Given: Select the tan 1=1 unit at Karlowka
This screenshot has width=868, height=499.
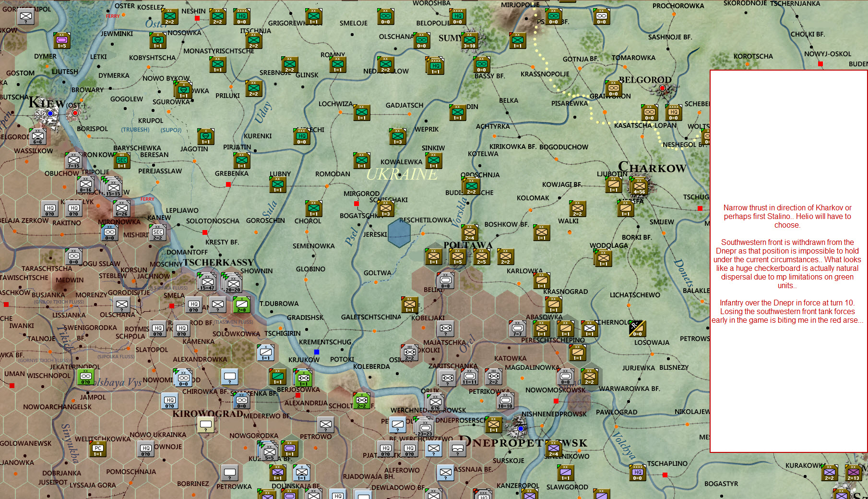Looking at the screenshot, I should pos(542,280).
